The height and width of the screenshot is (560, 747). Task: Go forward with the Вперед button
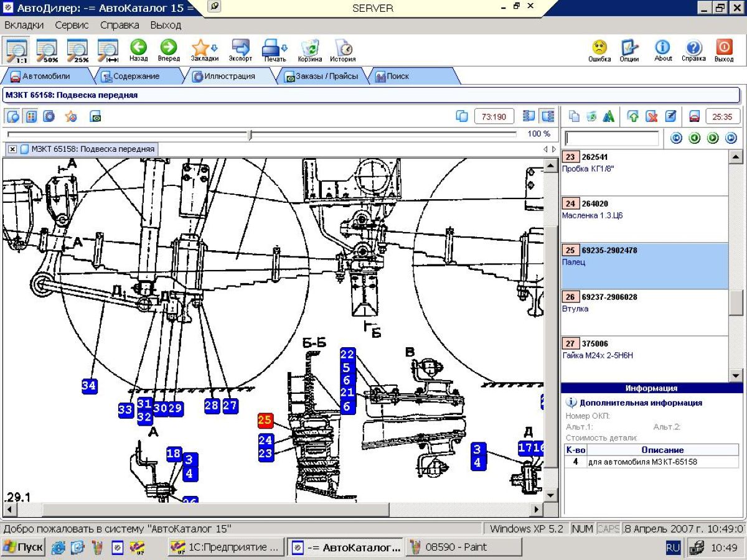point(169,50)
